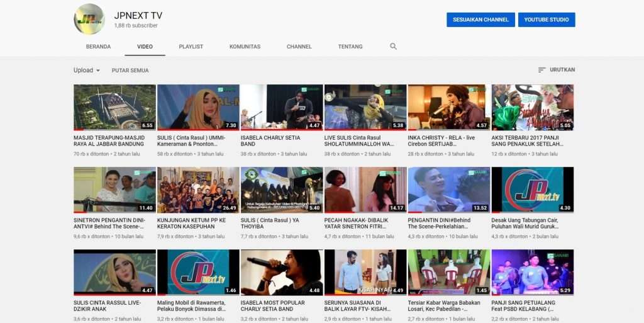Viewport: 644px width, 323px height.
Task: Open the Tersiar Kabar Warga Babakan thumbnail
Action: pos(449,273)
